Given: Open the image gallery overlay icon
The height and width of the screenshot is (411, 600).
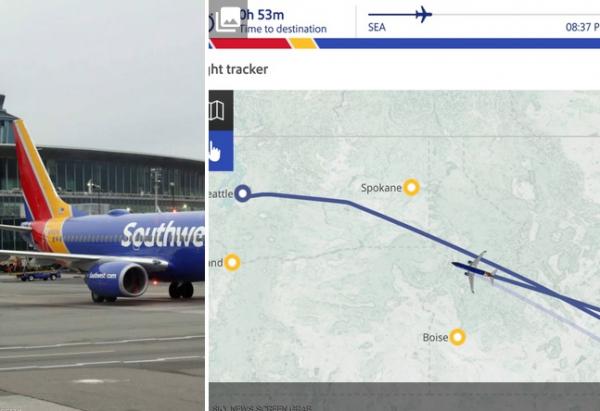Looking at the screenshot, I should pos(228,19).
